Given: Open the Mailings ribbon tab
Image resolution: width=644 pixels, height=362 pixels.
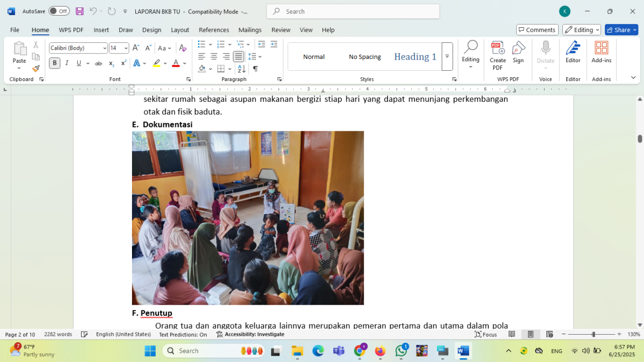Looking at the screenshot, I should point(250,30).
